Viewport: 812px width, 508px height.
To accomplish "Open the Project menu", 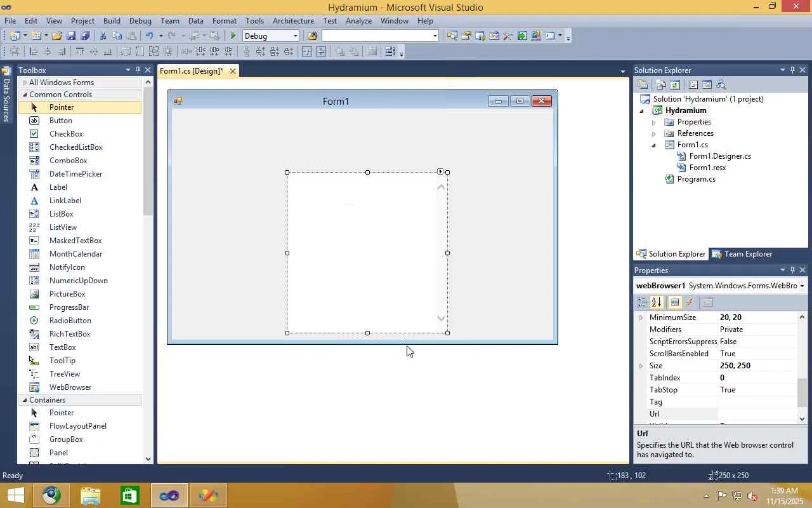I will click(x=82, y=21).
